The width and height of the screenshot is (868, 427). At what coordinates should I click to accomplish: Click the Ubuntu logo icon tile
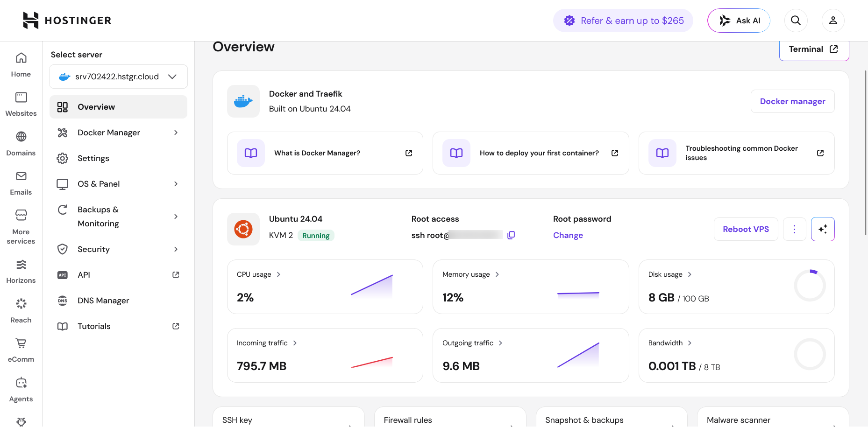[x=243, y=229]
